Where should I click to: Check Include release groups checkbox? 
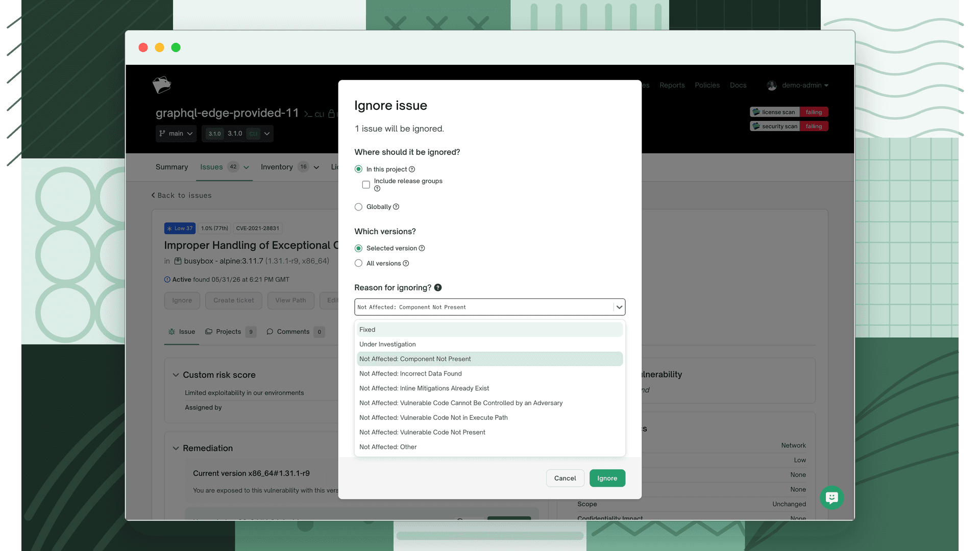point(366,185)
